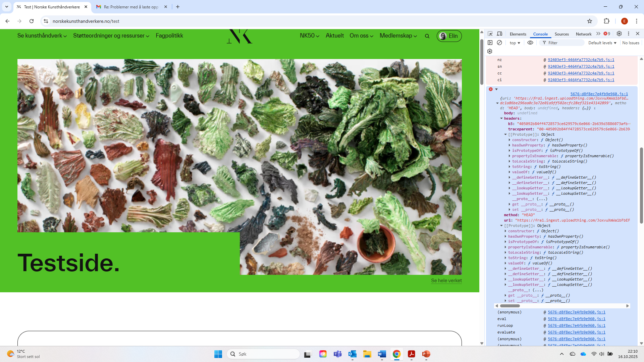Viewport: 644px width, 362px height.
Task: Click the clear console icon
Action: 499,43
